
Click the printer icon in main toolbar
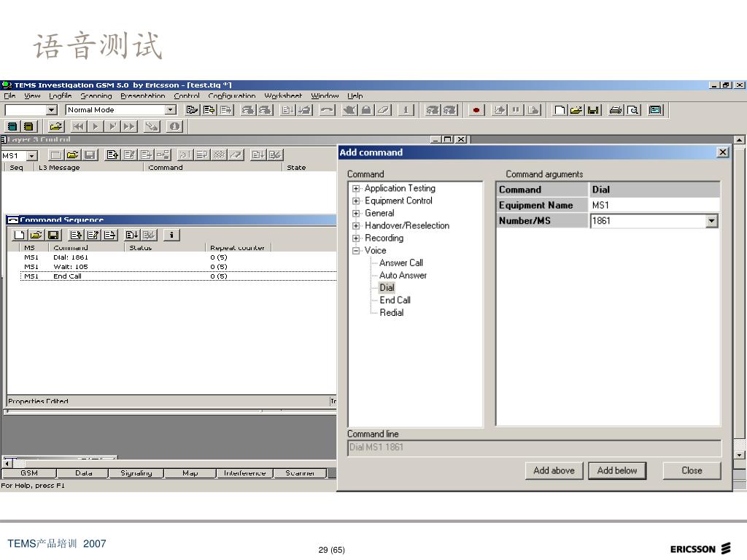tap(616, 110)
